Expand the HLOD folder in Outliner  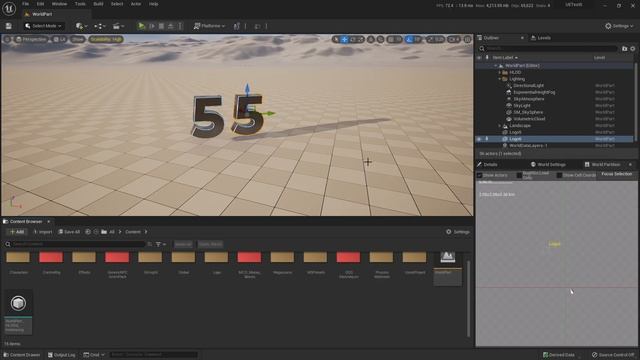tap(499, 72)
